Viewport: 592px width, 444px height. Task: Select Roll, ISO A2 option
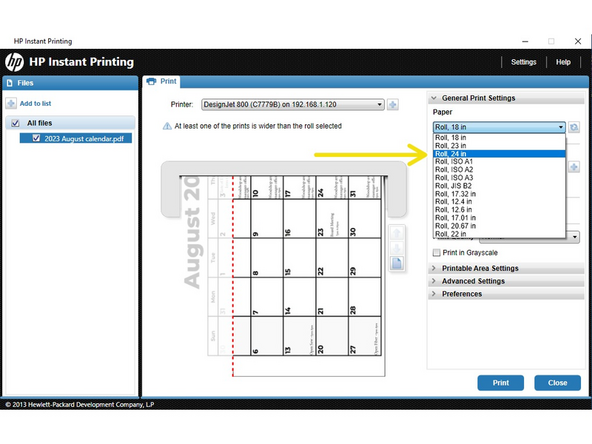point(499,170)
